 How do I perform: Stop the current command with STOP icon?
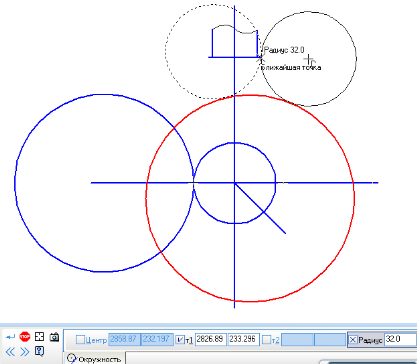coord(25,337)
